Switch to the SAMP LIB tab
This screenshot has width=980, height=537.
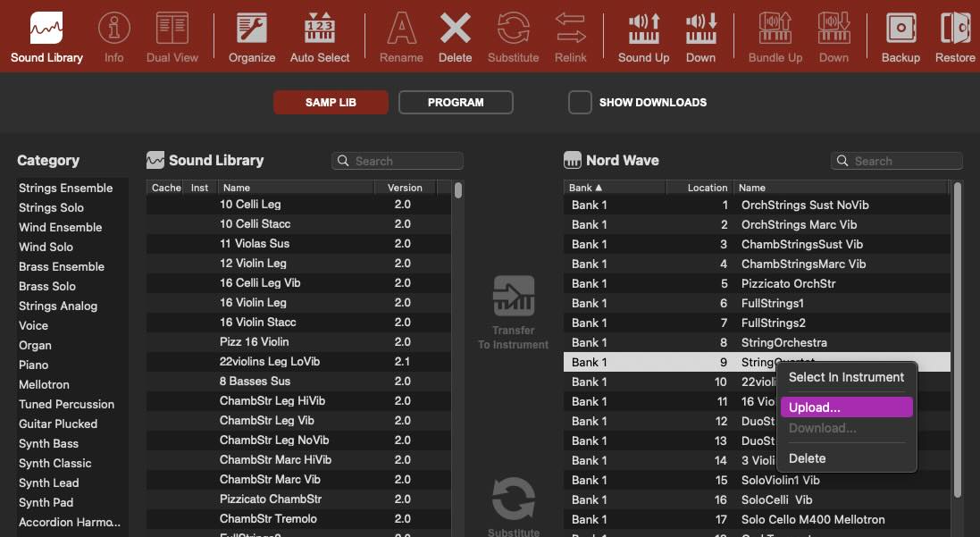click(x=331, y=103)
